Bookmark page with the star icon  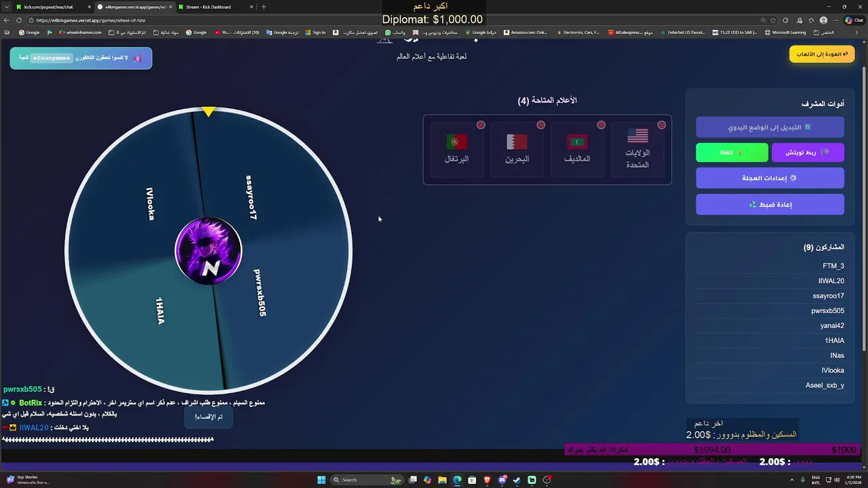tap(773, 20)
